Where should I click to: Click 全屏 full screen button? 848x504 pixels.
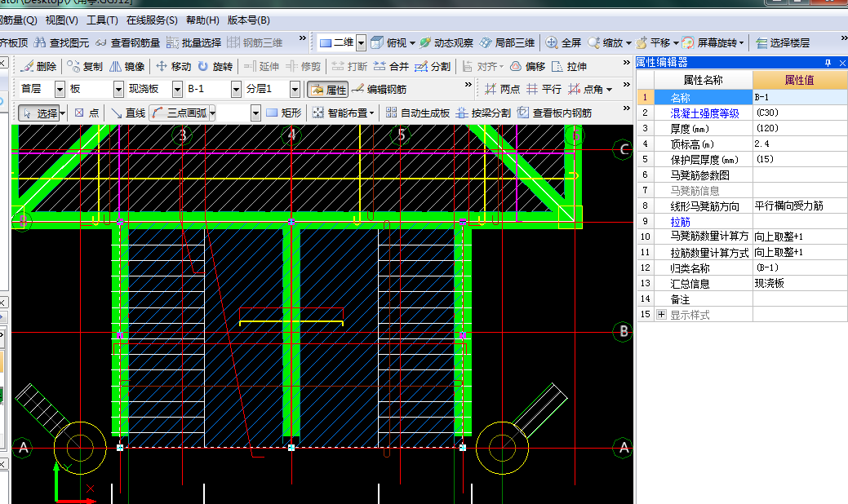pos(563,42)
